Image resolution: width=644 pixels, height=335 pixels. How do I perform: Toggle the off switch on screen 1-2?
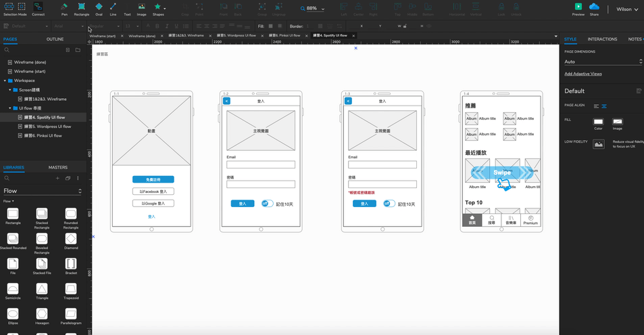tap(267, 204)
